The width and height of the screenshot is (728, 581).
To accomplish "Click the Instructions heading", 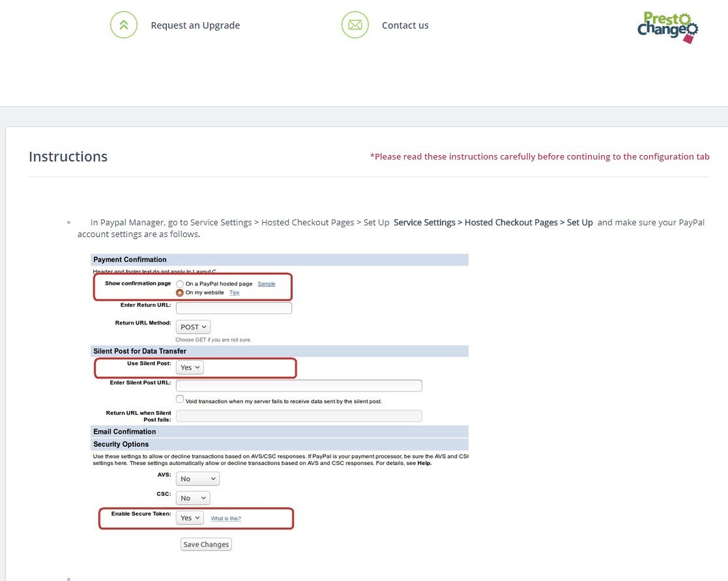I will pos(68,157).
